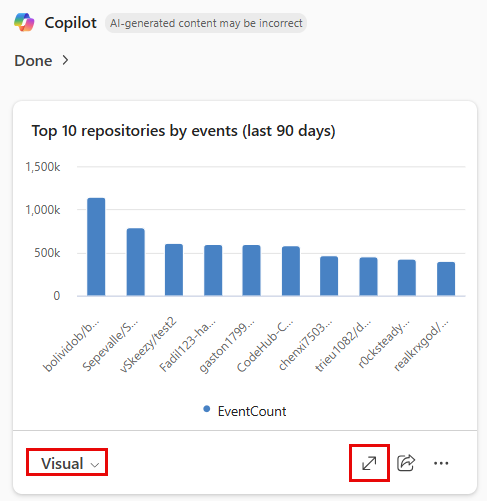Open the Visual dropdown
The width and height of the screenshot is (487, 501).
click(x=67, y=463)
